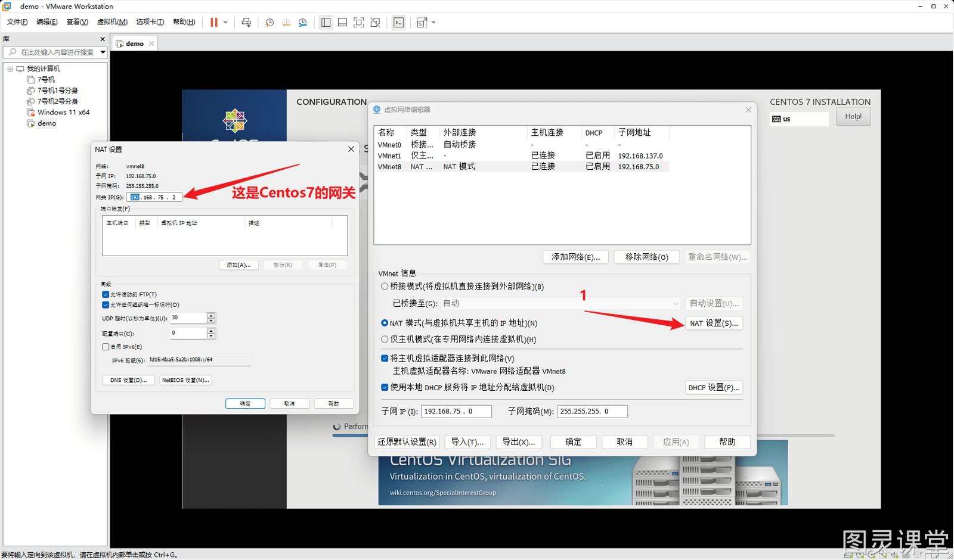The width and height of the screenshot is (954, 560).
Task: Open the 文件(F) menu
Action: tap(17, 22)
